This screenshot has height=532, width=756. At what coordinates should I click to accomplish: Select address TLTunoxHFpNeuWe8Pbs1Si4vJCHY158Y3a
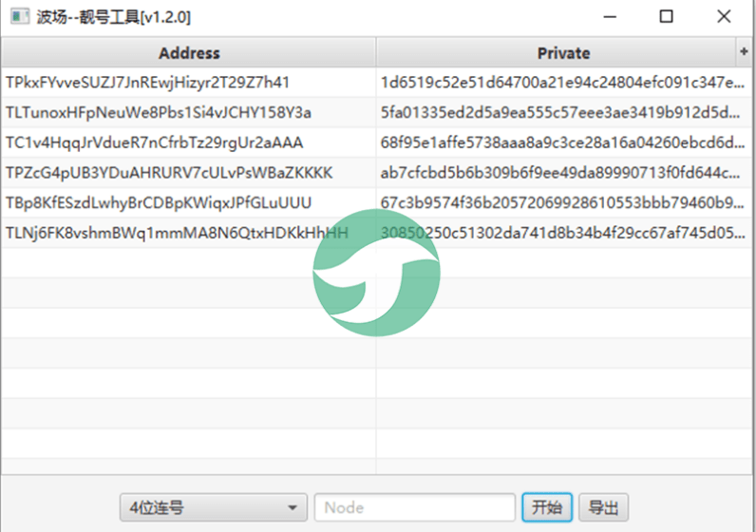point(159,112)
